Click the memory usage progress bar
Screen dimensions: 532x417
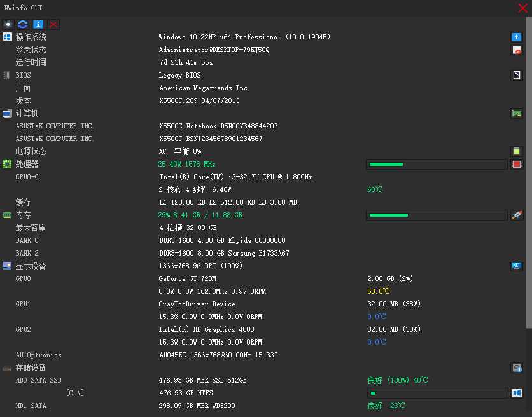coord(437,215)
